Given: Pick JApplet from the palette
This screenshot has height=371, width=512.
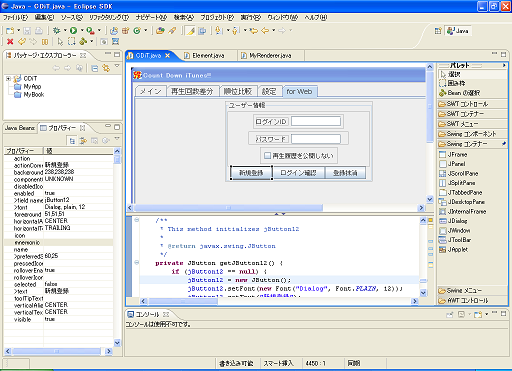Looking at the screenshot, I should 453,250.
